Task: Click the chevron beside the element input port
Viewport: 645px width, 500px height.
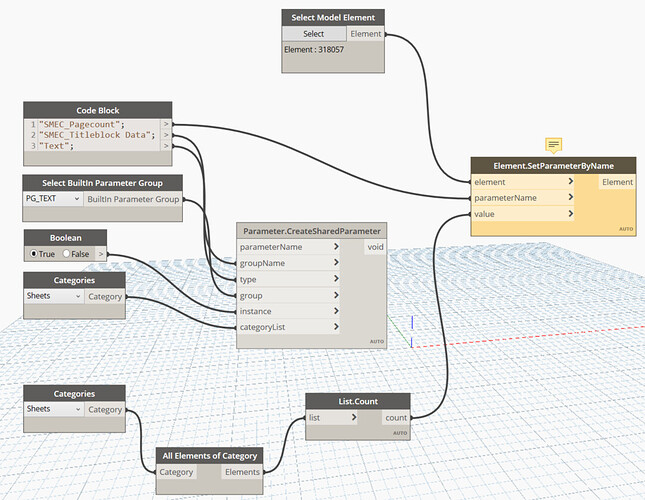Action: click(x=571, y=181)
